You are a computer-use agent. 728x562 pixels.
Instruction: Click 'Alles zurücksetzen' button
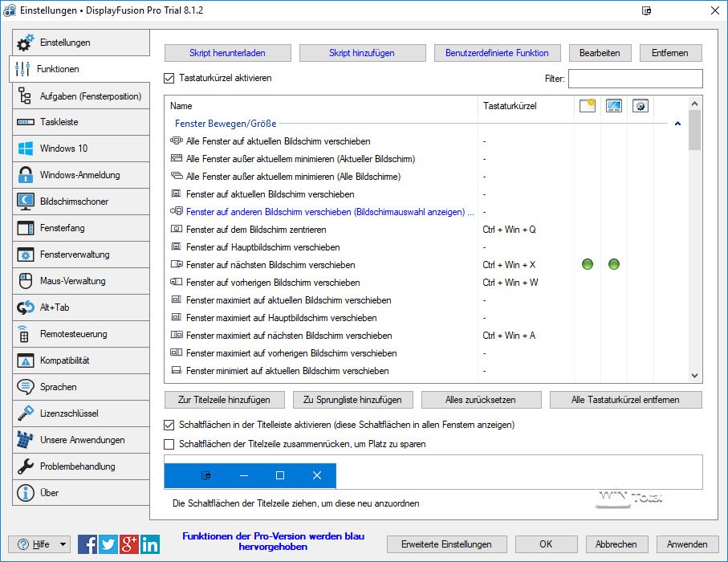coord(481,400)
